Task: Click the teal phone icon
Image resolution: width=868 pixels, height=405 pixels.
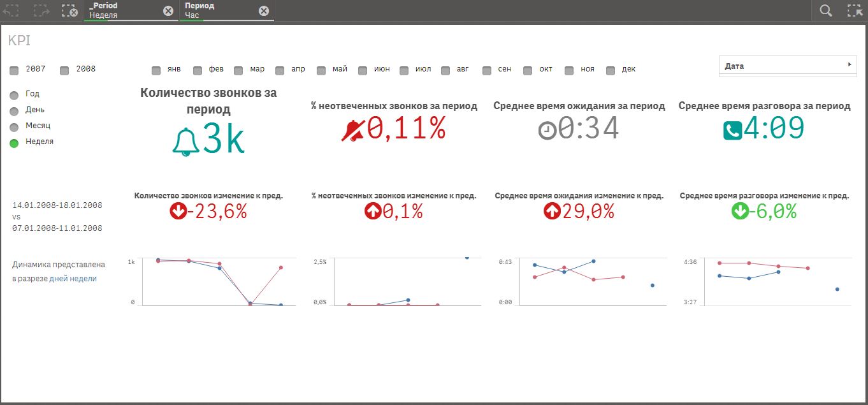Action: click(732, 131)
